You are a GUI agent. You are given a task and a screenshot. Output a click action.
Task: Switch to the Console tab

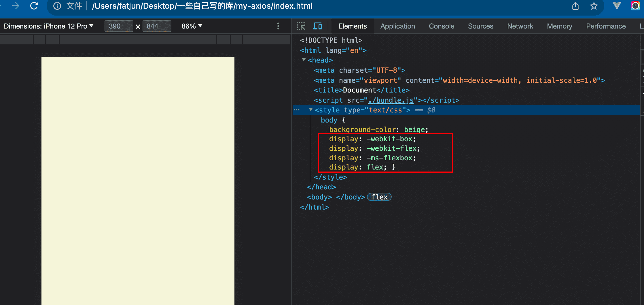[x=441, y=26]
